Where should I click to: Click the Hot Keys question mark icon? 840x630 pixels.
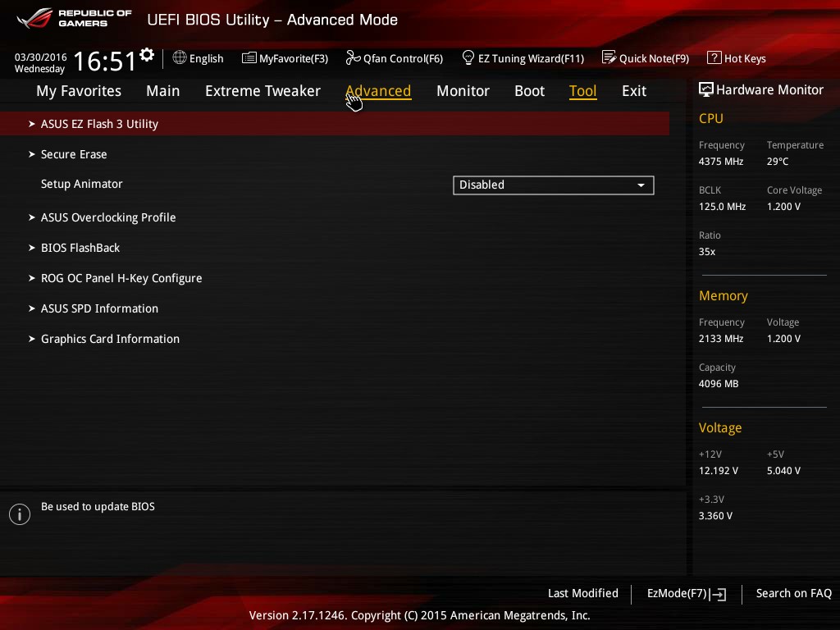[x=714, y=57]
